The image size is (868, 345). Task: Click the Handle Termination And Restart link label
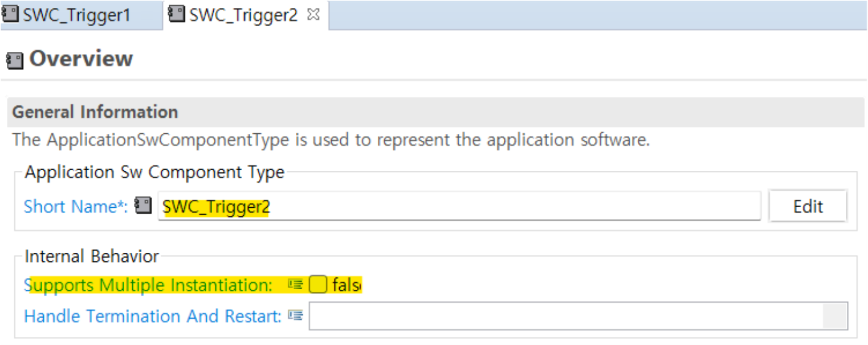pos(152,316)
